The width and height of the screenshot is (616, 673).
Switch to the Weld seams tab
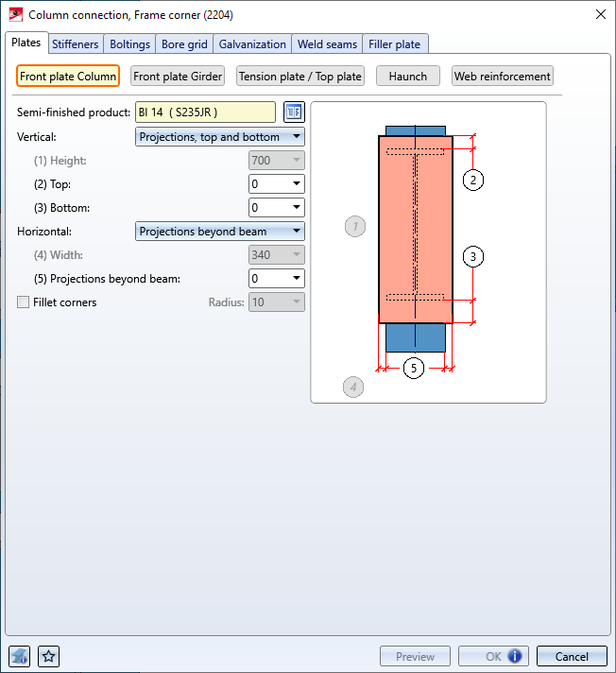(327, 44)
